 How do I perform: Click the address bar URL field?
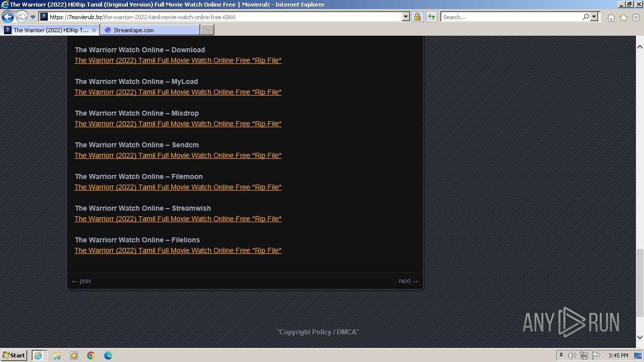pos(220,17)
